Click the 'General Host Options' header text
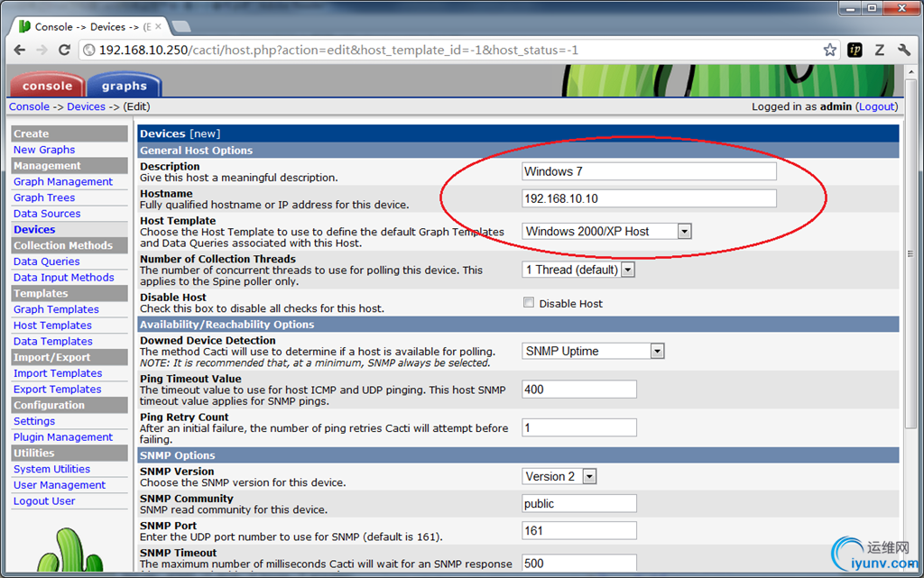Screen dimensions: 924x578 pos(196,150)
